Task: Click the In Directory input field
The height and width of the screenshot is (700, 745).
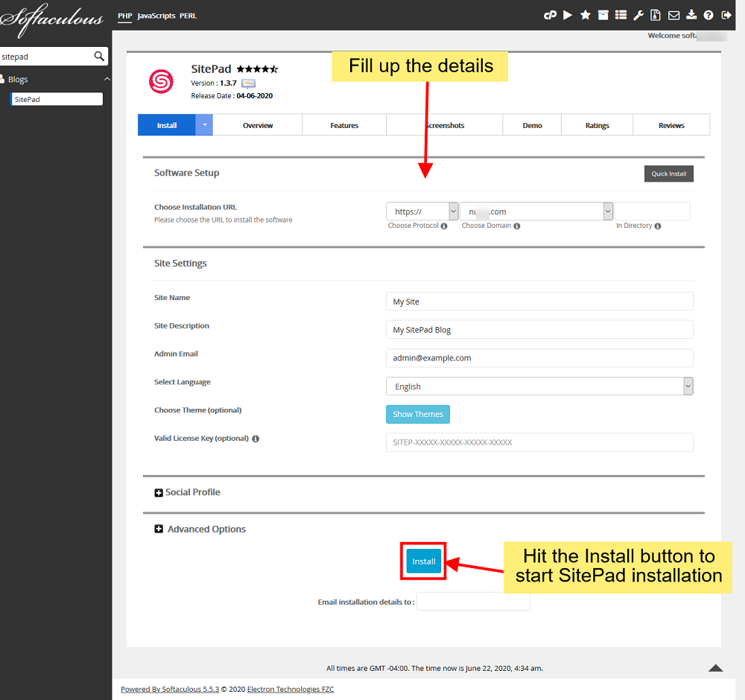Action: 652,211
